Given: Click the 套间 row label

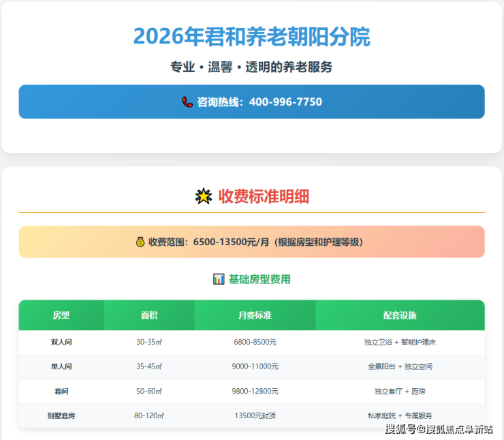Looking at the screenshot, I should click(61, 391).
